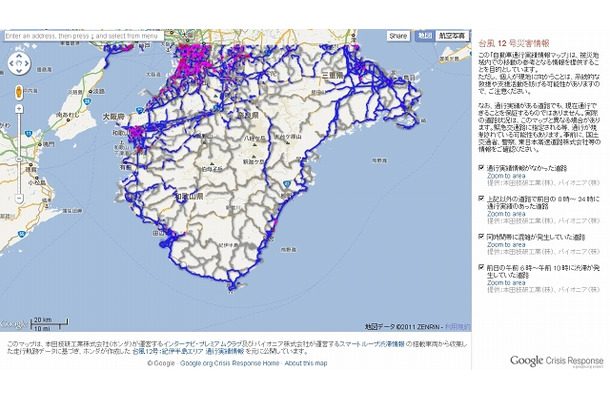Click the Google logo on the map corner

point(14,324)
